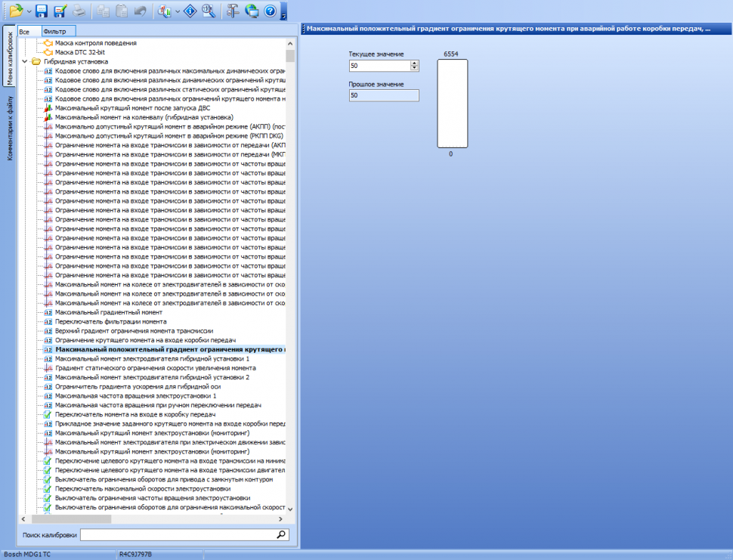The height and width of the screenshot is (560, 733).
Task: Expand dropdown arrow next to the chart icon
Action: (x=178, y=11)
